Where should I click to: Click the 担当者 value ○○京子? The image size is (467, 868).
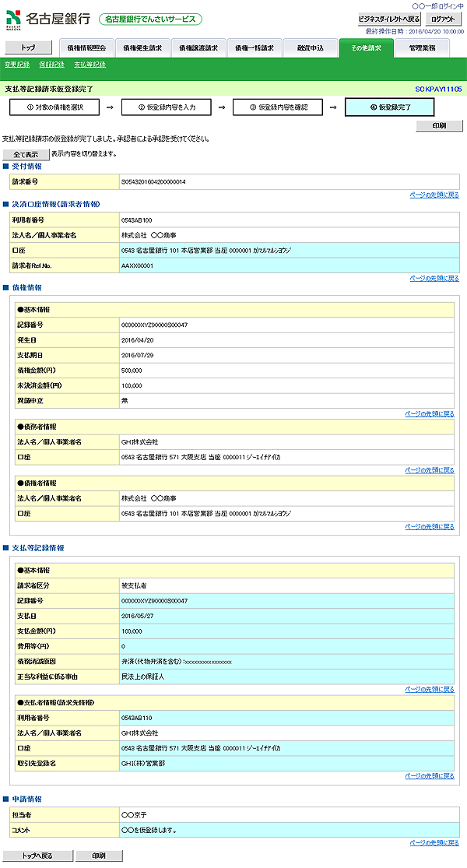(x=134, y=815)
